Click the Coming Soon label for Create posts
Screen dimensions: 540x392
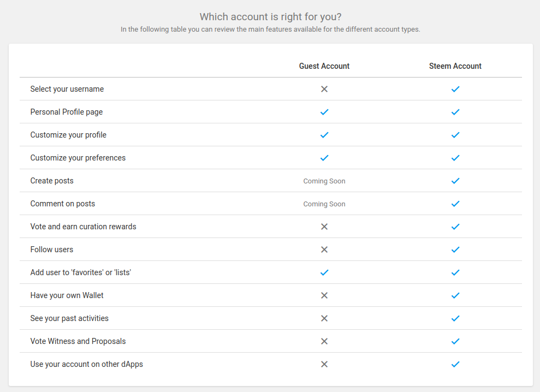coord(324,181)
